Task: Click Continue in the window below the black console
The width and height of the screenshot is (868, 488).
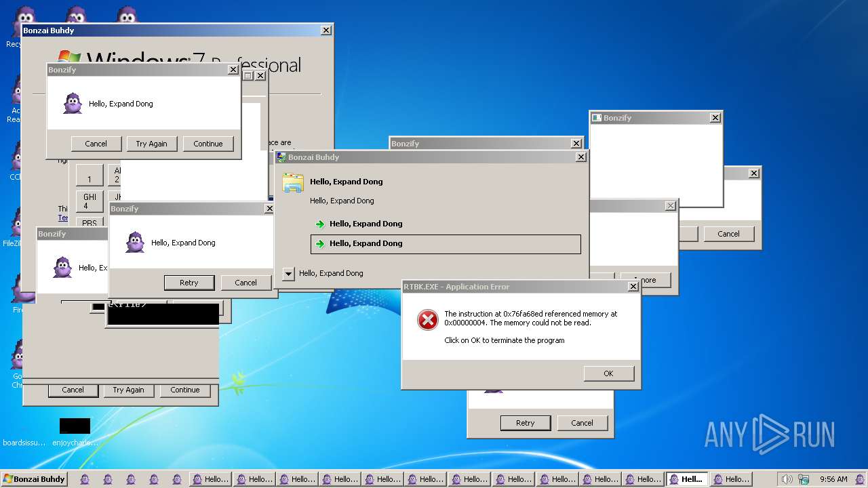Action: (185, 390)
